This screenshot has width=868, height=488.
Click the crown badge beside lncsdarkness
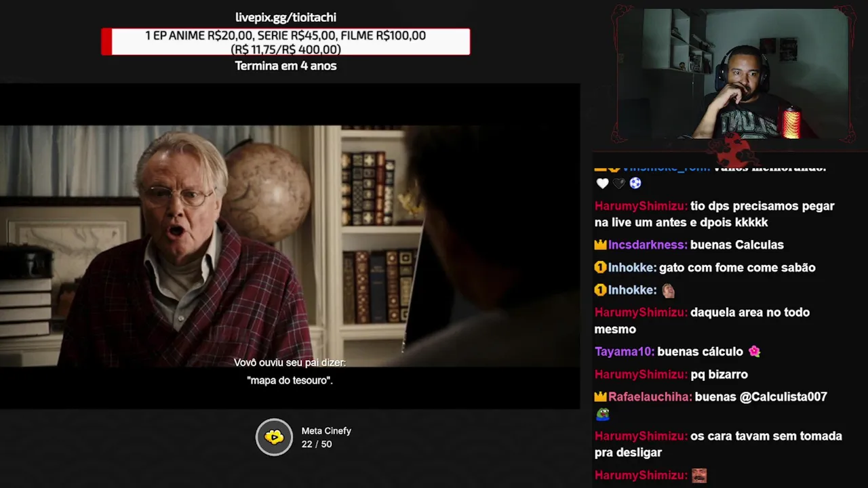(x=600, y=245)
